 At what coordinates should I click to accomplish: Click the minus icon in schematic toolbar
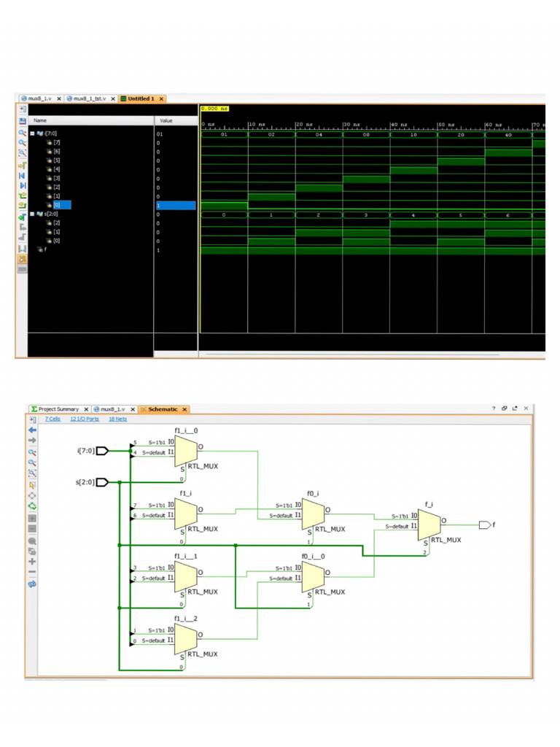32,572
